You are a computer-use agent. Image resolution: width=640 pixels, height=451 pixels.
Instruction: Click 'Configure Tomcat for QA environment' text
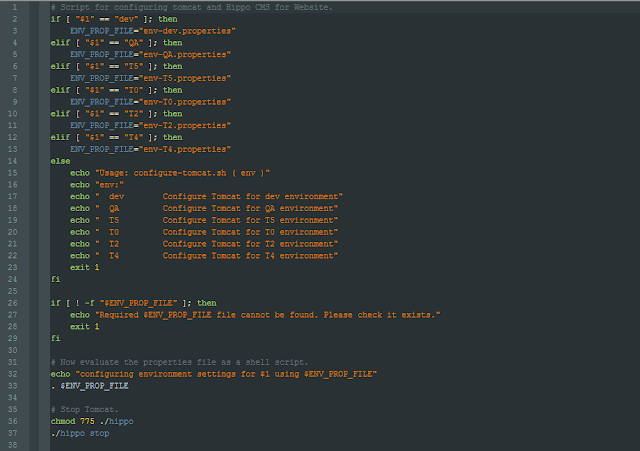248,208
